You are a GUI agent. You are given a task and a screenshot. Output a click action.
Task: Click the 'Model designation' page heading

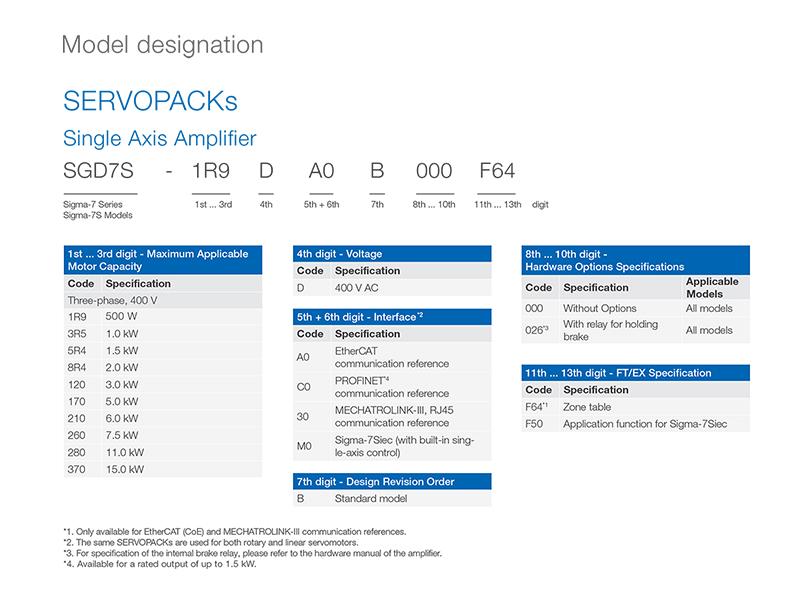coord(162,45)
